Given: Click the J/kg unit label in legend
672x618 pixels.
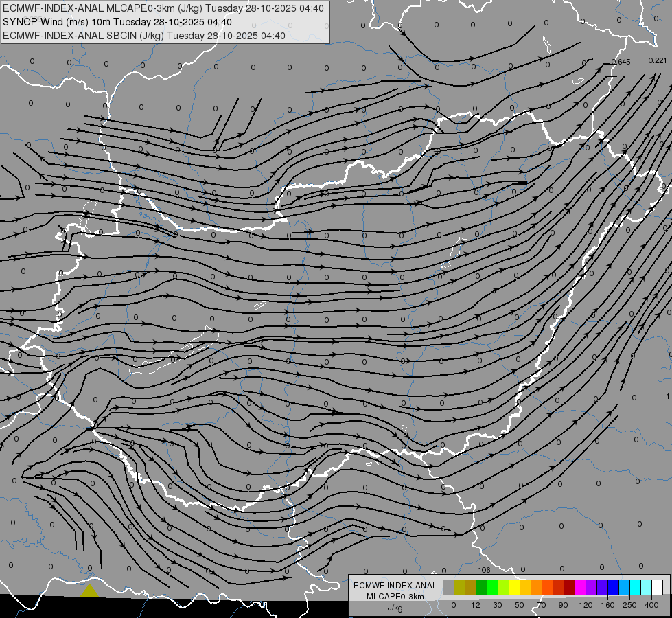Looking at the screenshot, I should coord(395,608).
